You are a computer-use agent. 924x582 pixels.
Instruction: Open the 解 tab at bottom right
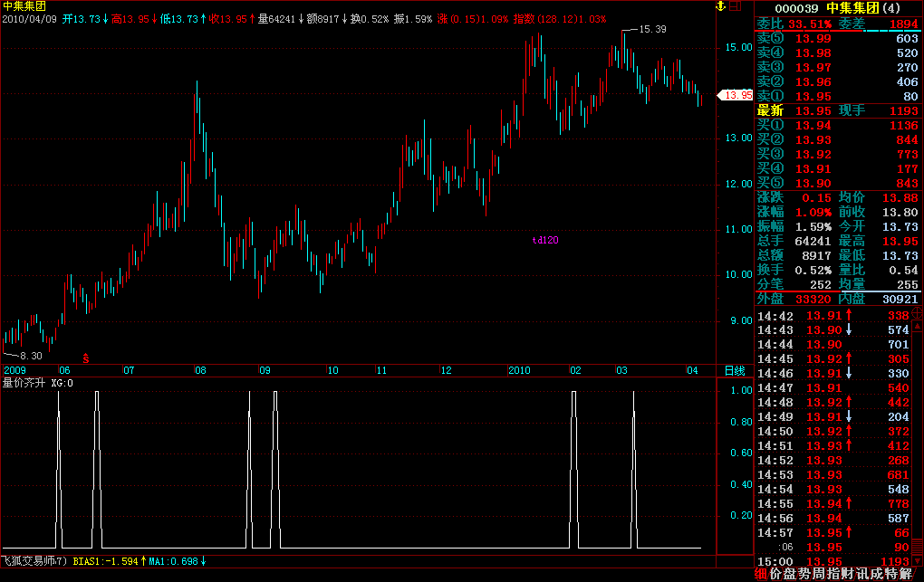(x=906, y=574)
